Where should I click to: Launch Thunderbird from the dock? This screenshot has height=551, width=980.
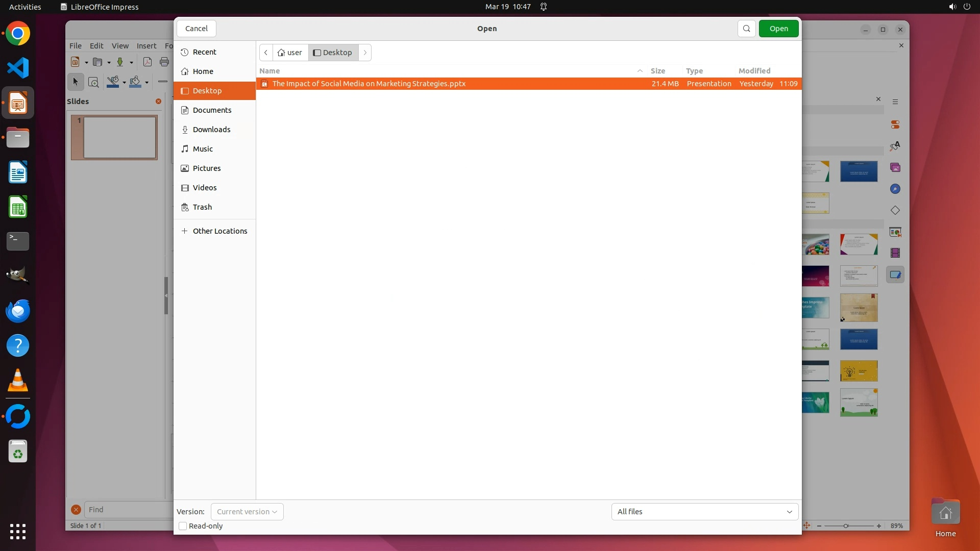pyautogui.click(x=18, y=311)
